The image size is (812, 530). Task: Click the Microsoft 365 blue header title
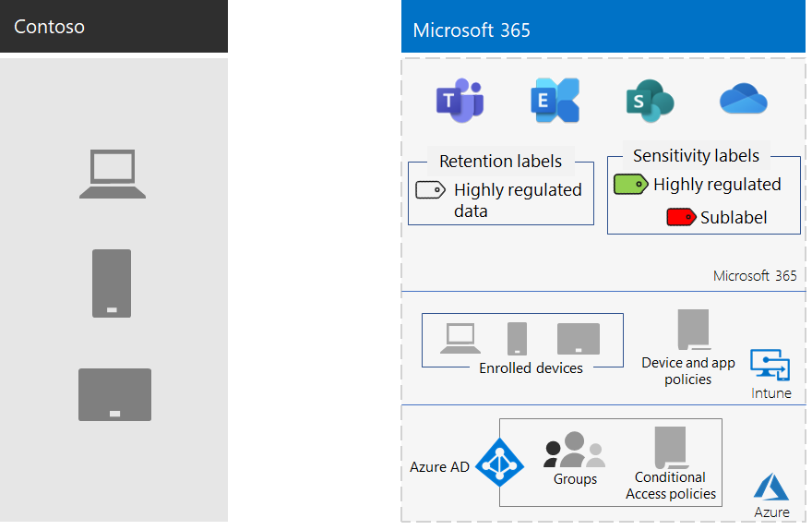pos(472,30)
